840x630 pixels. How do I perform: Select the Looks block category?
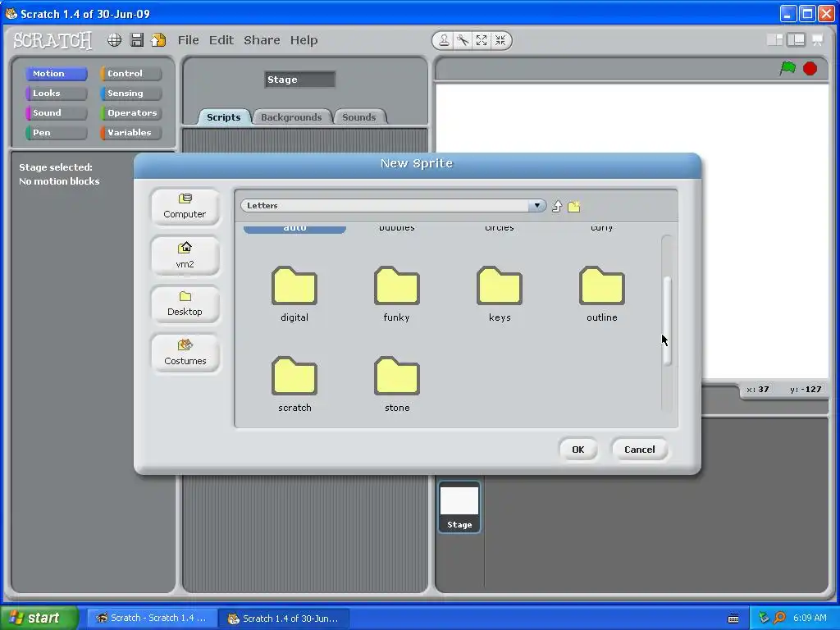[57, 94]
